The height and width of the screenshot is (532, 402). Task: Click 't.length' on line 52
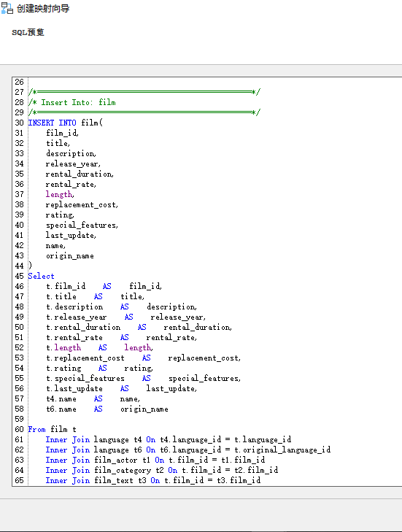point(63,348)
